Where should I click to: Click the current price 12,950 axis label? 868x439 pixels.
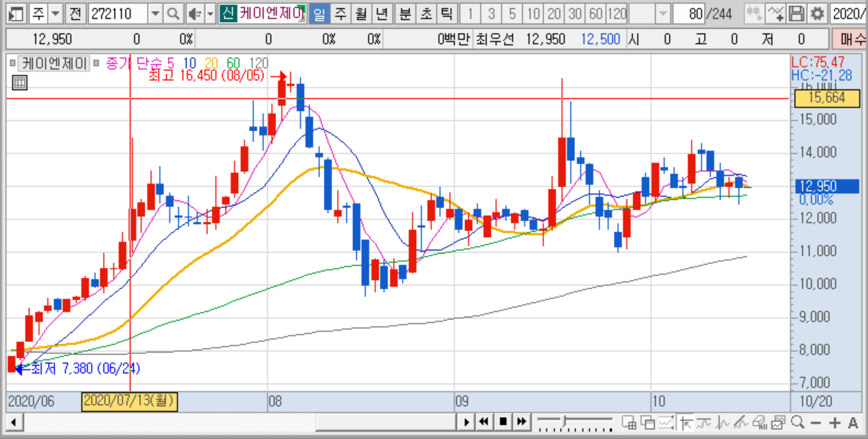tap(827, 187)
